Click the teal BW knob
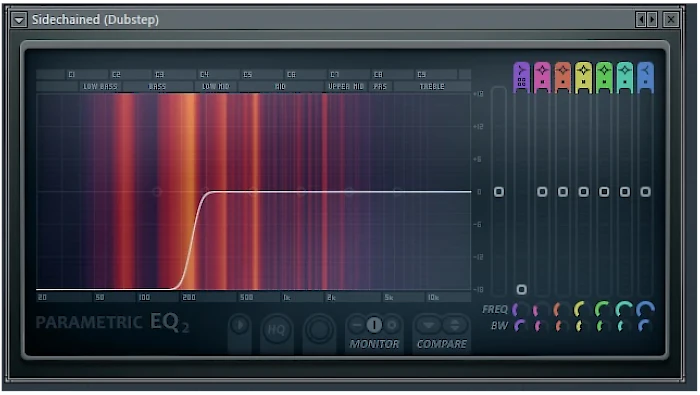The image size is (700, 395). pyautogui.click(x=624, y=326)
